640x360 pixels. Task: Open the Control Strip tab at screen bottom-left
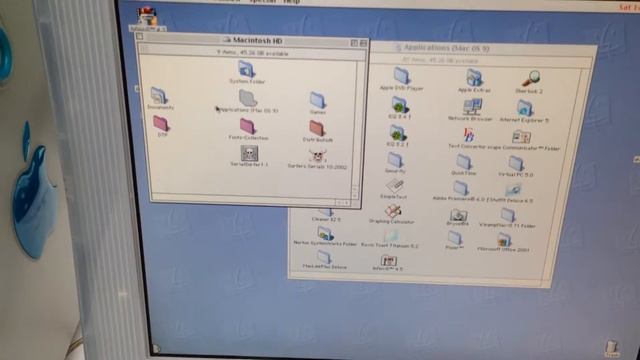pos(156,349)
